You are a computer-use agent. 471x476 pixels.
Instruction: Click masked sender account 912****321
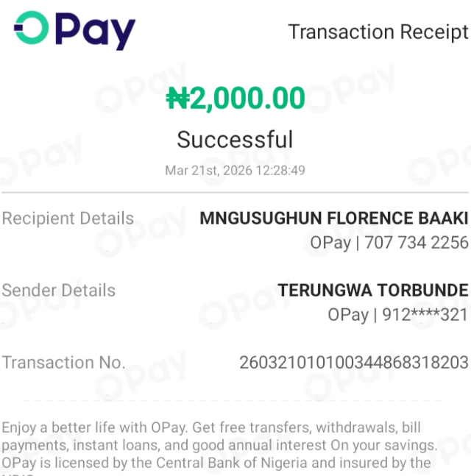[x=425, y=314]
